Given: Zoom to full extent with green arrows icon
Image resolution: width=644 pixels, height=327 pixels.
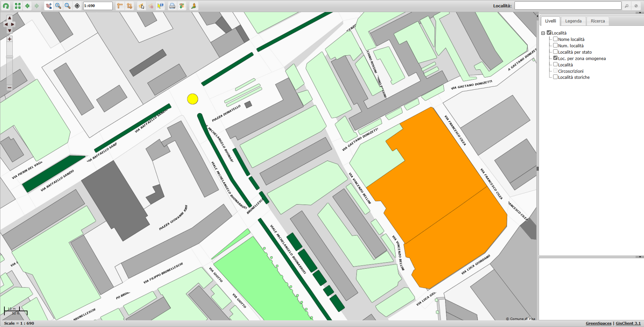Looking at the screenshot, I should (x=18, y=6).
